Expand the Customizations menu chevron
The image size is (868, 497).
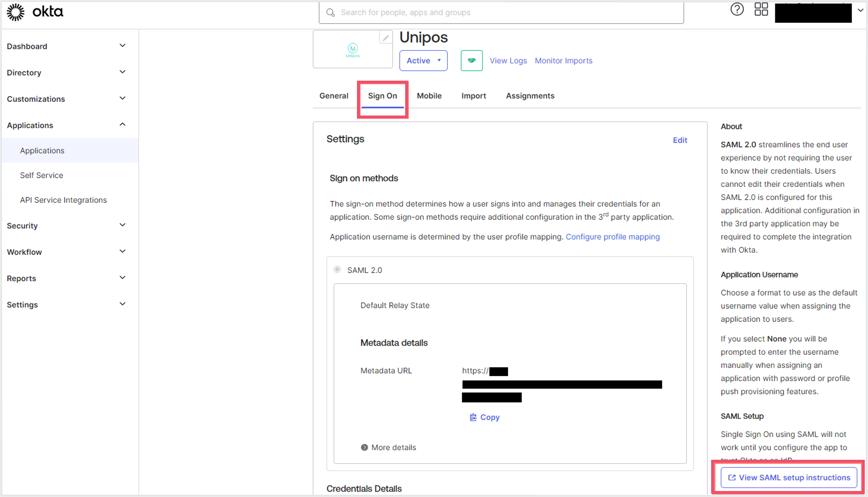(122, 98)
